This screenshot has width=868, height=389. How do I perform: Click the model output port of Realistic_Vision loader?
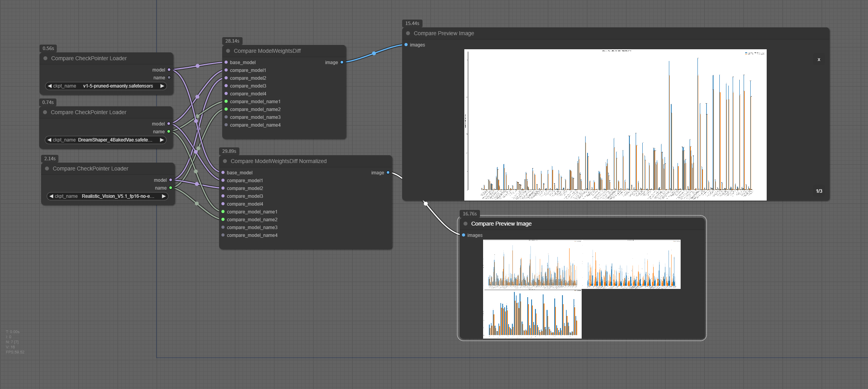point(171,180)
